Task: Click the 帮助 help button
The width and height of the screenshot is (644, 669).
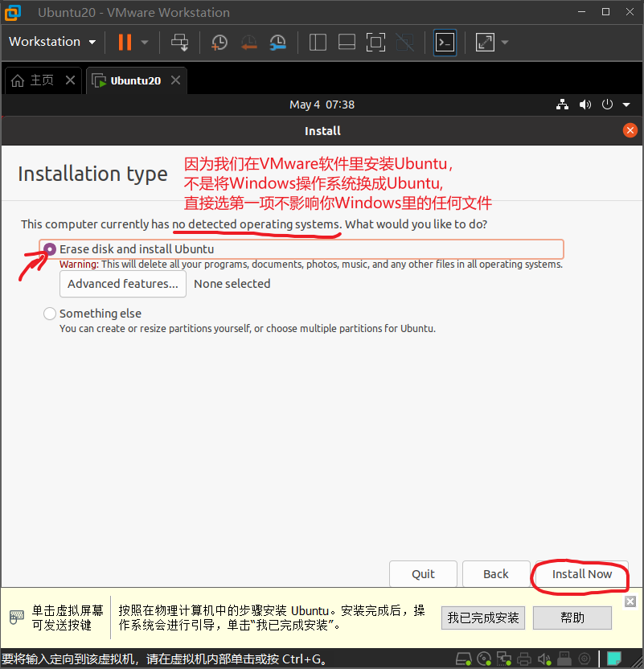Action: tap(572, 618)
